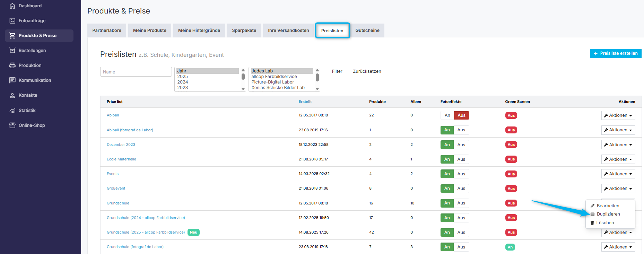The height and width of the screenshot is (254, 644).
Task: Switch Fotoeffekte off for Abiball (fotograf.de Labor)
Action: pyautogui.click(x=461, y=130)
